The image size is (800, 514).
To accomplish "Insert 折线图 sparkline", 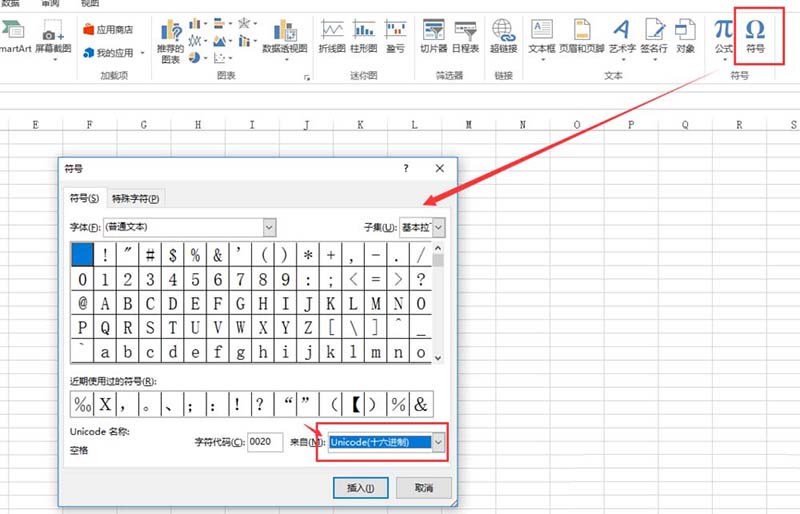I will click(x=332, y=37).
